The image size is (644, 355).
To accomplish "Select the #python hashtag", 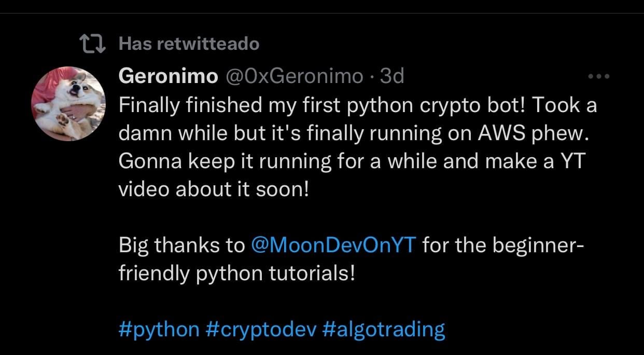I will [x=159, y=329].
